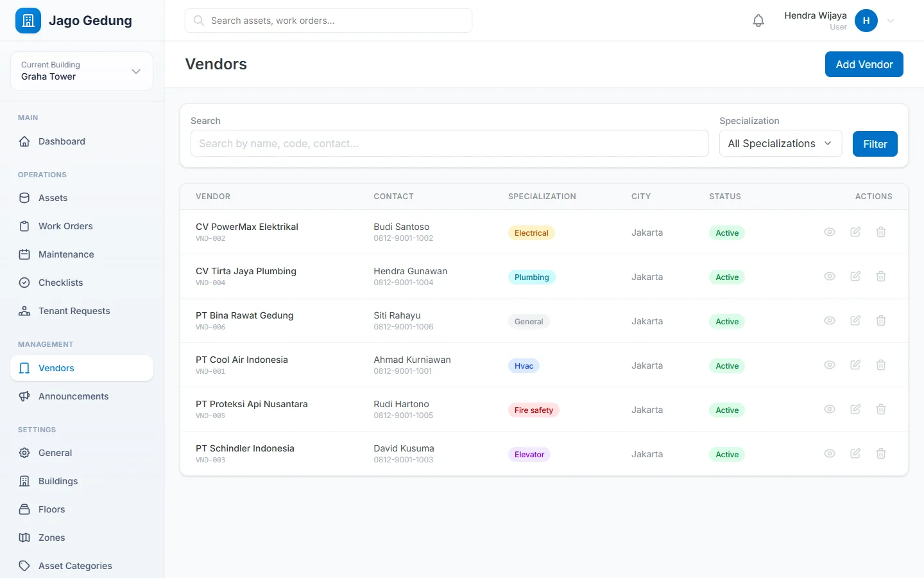Expand the user account menu chevron

click(x=891, y=21)
